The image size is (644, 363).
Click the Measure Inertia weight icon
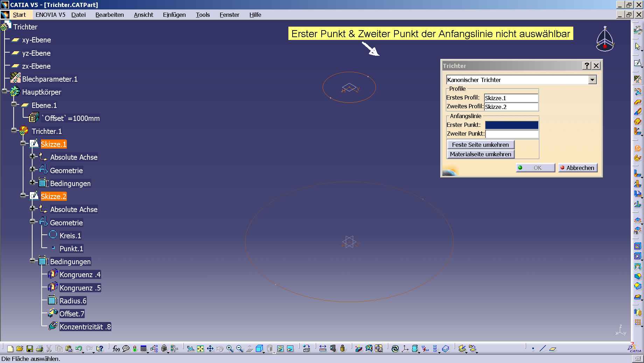343,349
